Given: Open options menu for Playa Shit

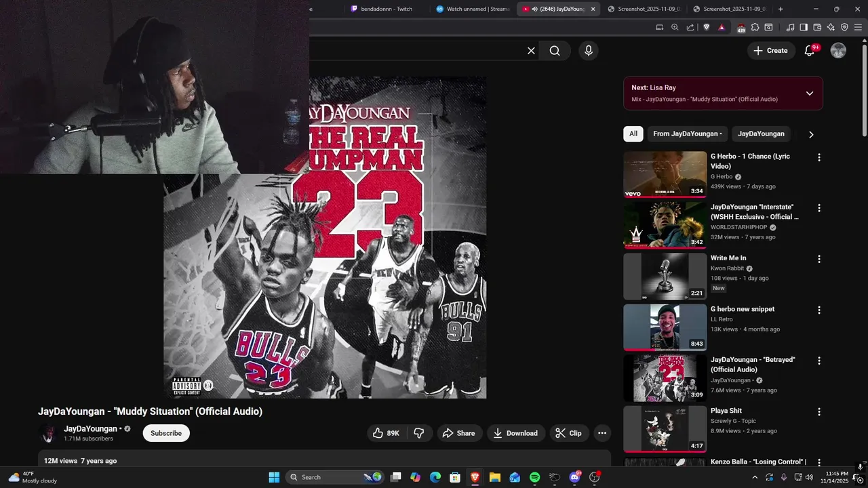Looking at the screenshot, I should pos(818,411).
